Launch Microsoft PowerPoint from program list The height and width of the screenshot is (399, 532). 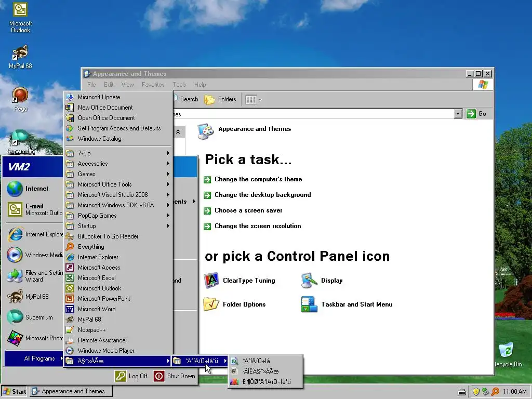click(118, 299)
